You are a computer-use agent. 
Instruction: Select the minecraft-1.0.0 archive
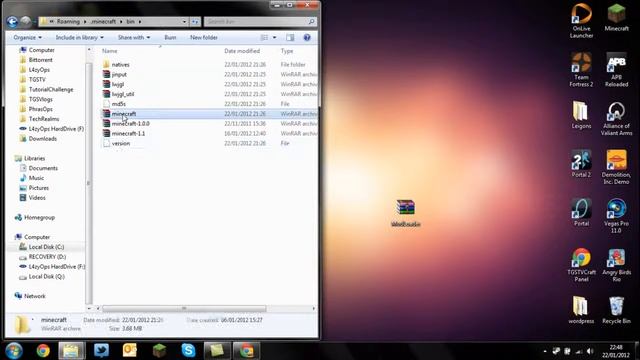(131, 123)
